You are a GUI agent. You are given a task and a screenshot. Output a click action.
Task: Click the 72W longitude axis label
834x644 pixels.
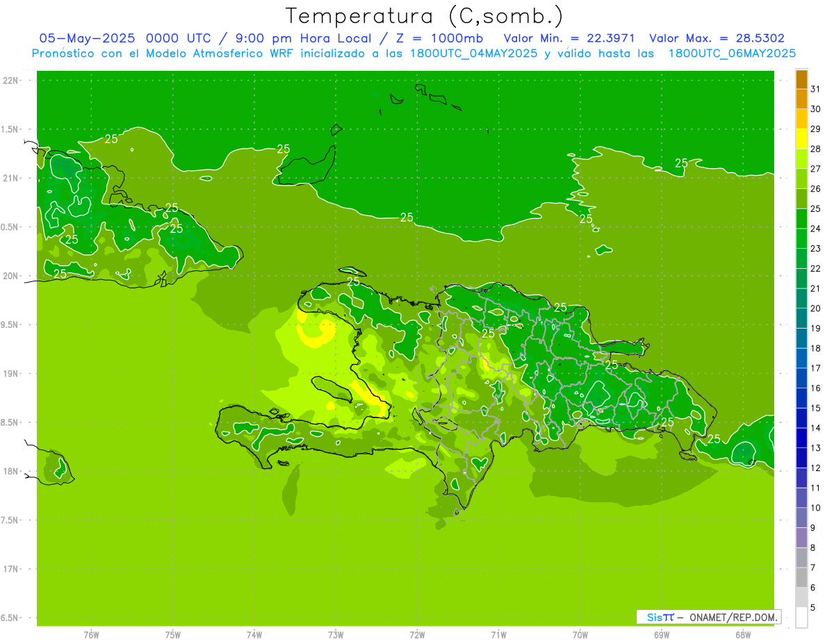click(417, 634)
